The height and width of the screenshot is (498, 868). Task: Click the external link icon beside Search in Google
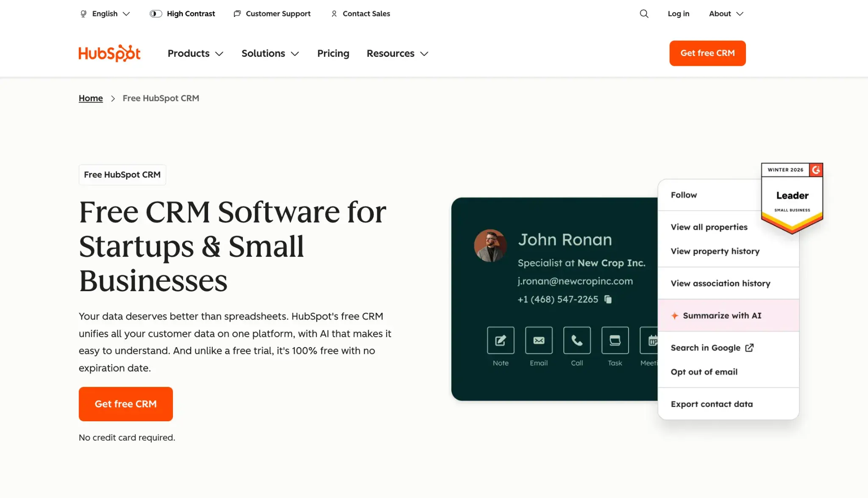pyautogui.click(x=749, y=348)
